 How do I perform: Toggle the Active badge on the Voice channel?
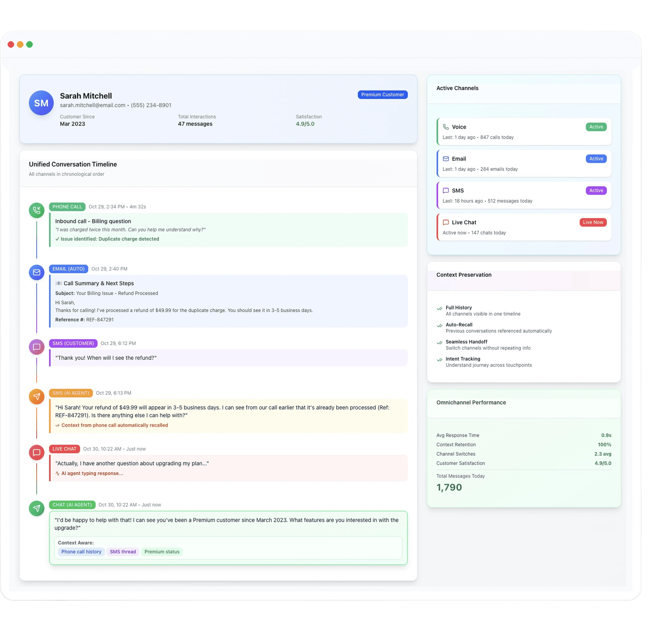click(x=596, y=127)
